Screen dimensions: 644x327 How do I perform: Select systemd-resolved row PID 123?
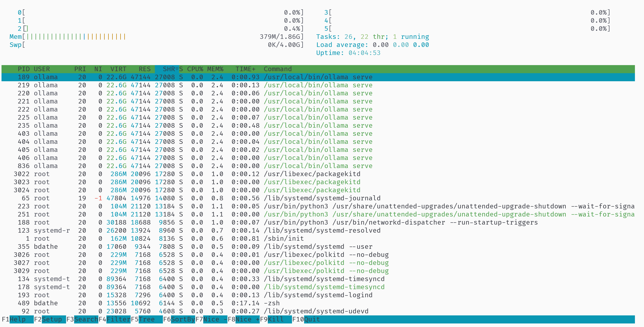point(318,230)
